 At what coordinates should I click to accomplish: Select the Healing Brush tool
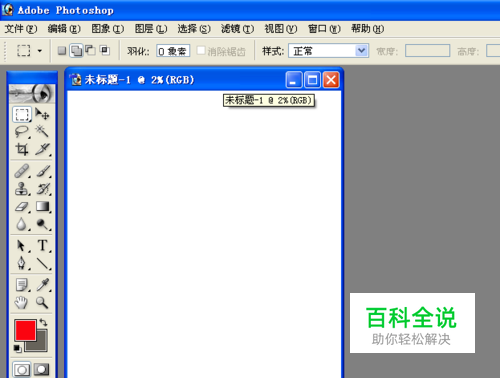(22, 171)
